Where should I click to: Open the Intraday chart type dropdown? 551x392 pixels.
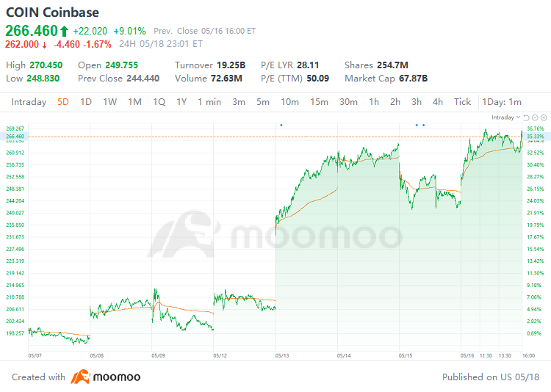pyautogui.click(x=505, y=117)
